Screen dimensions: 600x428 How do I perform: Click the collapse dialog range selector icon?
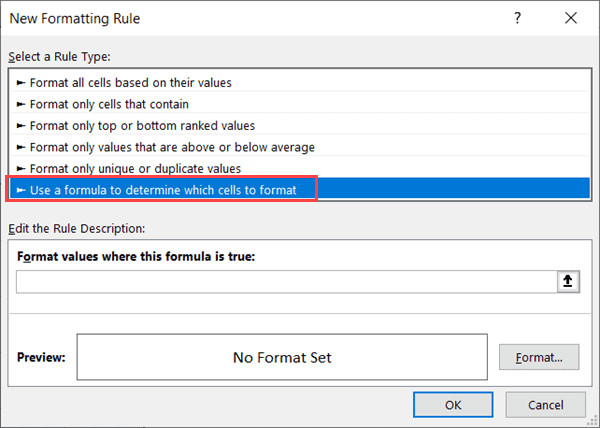tap(569, 282)
